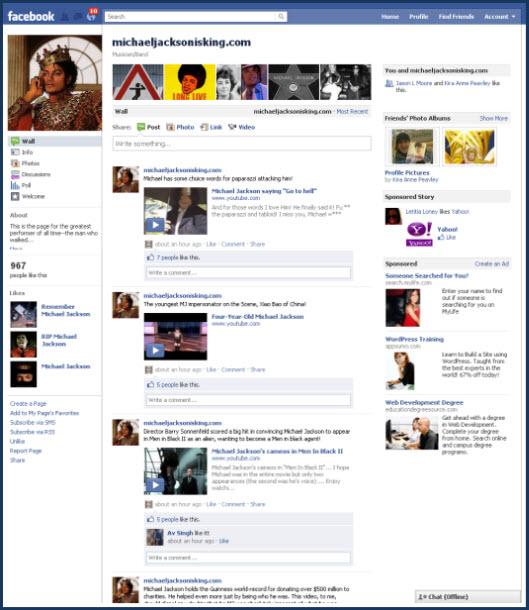Open the 'Four-Year-Old Michael Jackson' link

(257, 317)
